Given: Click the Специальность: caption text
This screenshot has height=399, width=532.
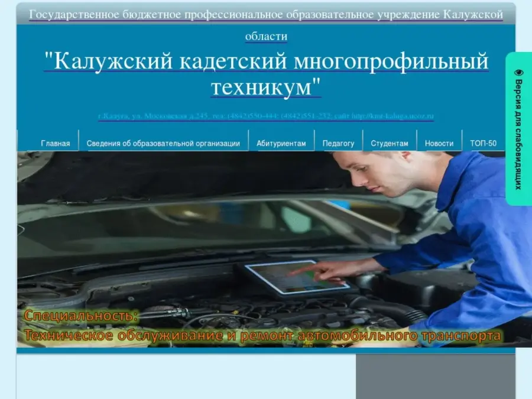Looking at the screenshot, I should point(81,316).
